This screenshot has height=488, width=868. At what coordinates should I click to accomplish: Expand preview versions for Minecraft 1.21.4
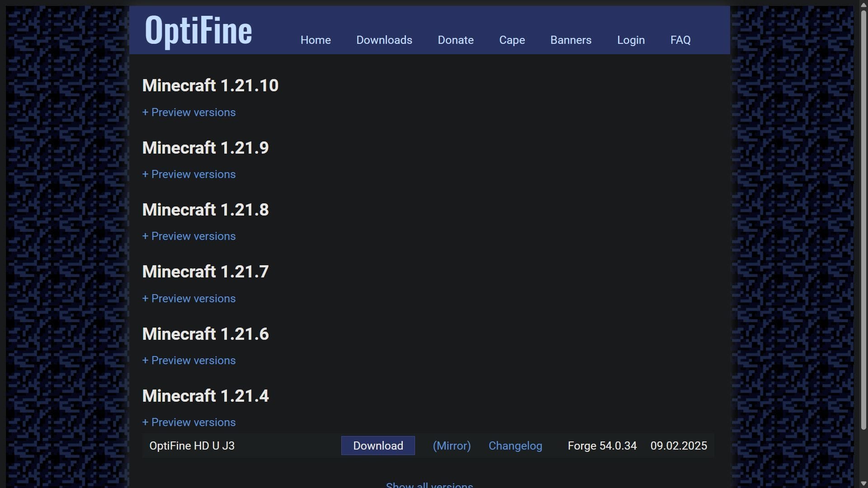pos(189,422)
